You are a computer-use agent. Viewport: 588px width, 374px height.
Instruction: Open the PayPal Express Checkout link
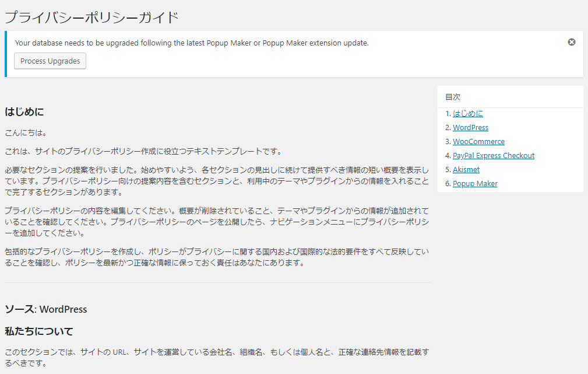tap(493, 156)
